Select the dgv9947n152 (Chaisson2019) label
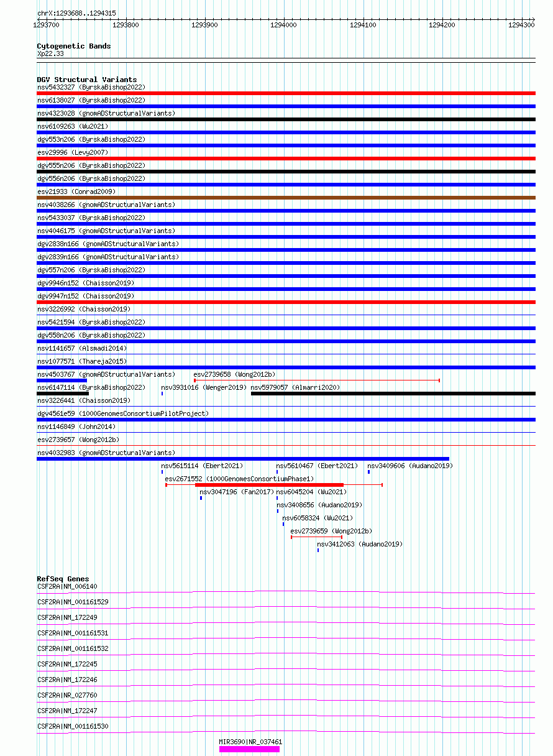Image resolution: width=553 pixels, height=756 pixels. tap(86, 296)
